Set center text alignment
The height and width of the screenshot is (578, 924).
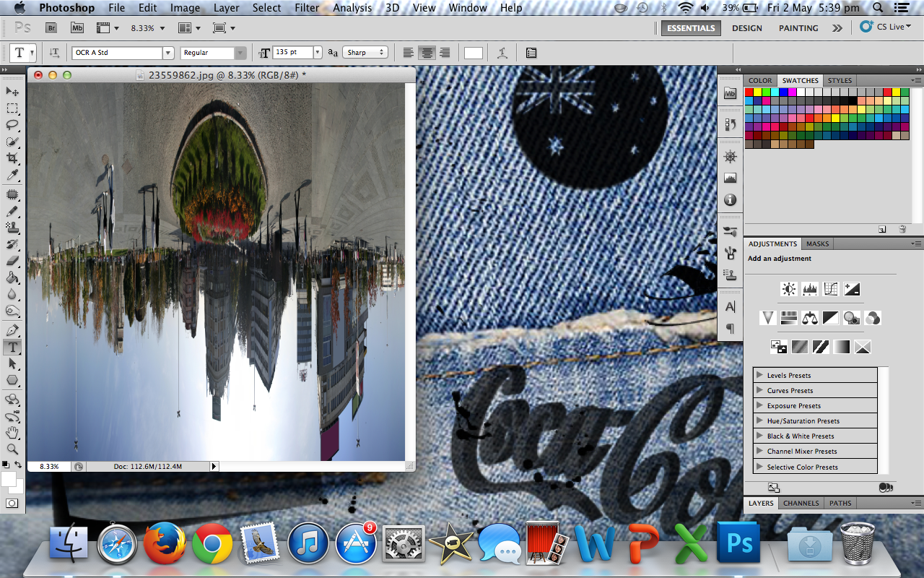pos(427,53)
